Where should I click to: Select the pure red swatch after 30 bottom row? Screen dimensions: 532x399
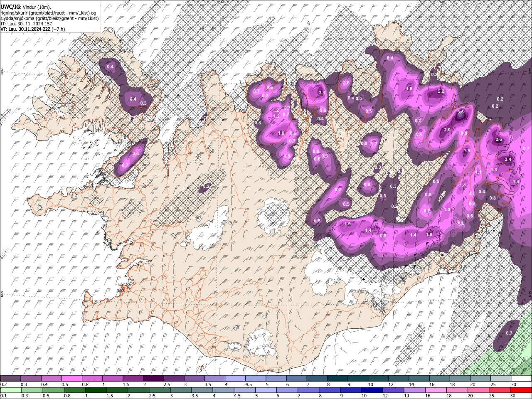(520, 390)
